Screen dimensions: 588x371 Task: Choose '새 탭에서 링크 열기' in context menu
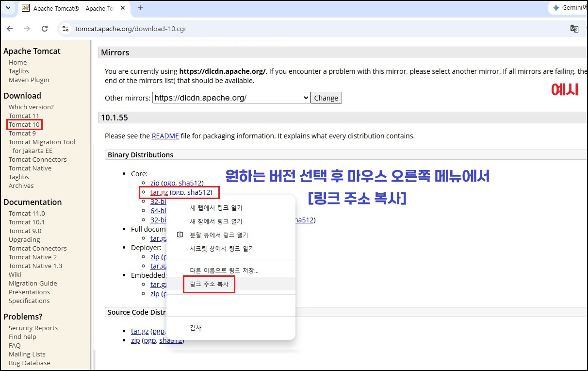(x=231, y=208)
